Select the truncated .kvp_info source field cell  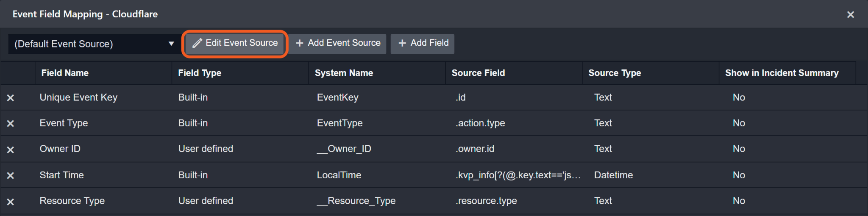518,175
